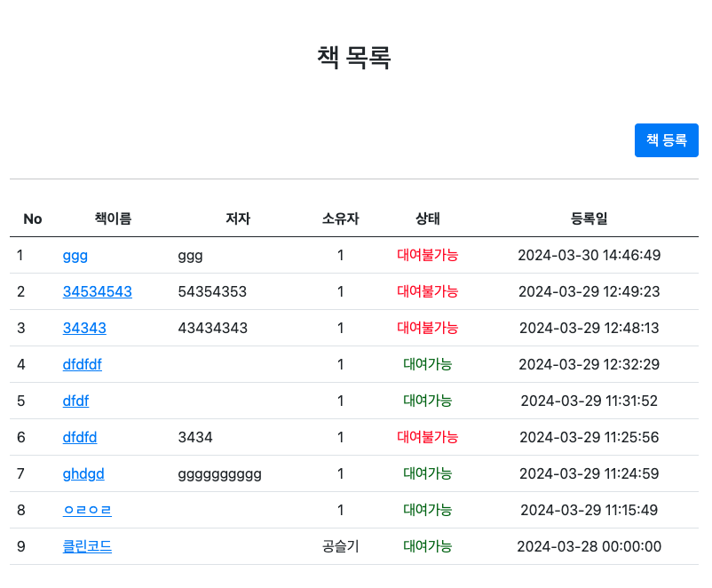The image size is (712, 588).
Task: Open the ggg book link
Action: [x=75, y=256]
